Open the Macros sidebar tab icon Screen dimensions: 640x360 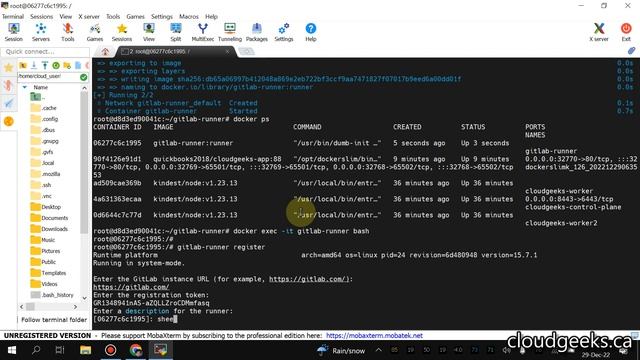(9, 103)
